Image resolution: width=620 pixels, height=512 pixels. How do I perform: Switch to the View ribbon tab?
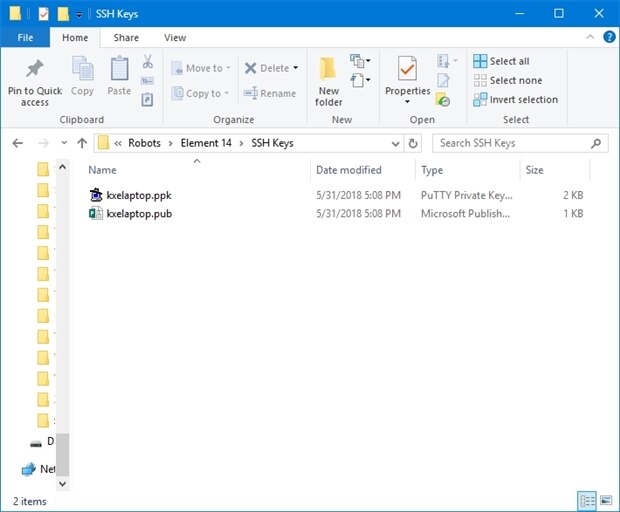pos(175,38)
